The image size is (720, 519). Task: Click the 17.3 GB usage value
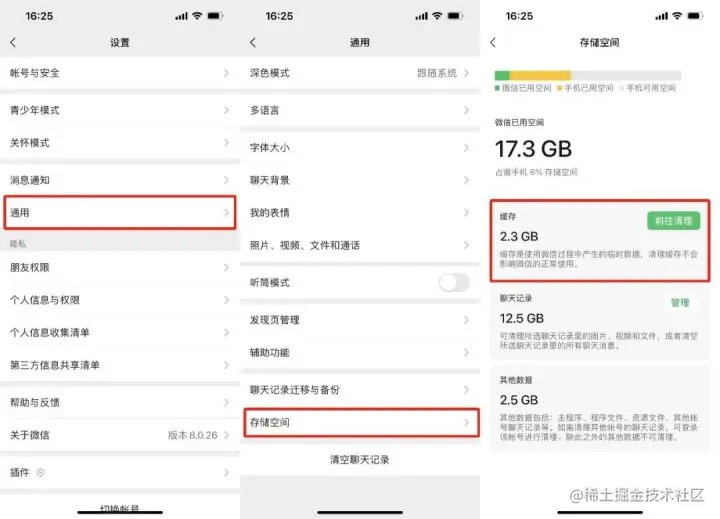pyautogui.click(x=533, y=149)
